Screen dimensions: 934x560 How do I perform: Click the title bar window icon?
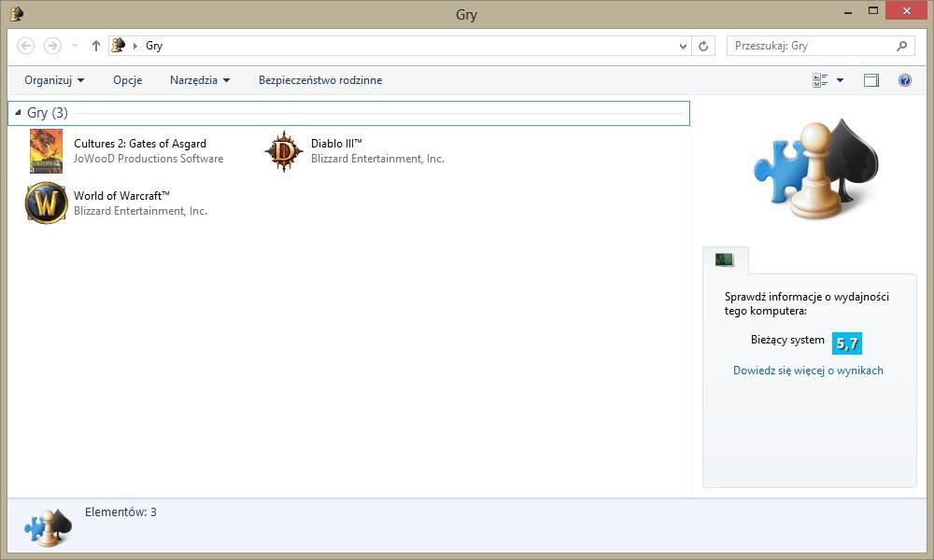[x=17, y=14]
